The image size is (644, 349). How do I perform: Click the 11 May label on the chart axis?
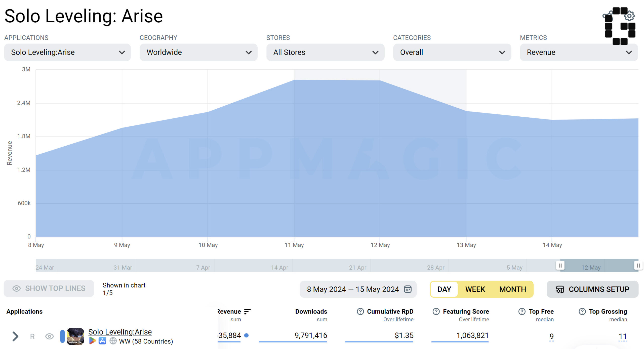(x=294, y=245)
